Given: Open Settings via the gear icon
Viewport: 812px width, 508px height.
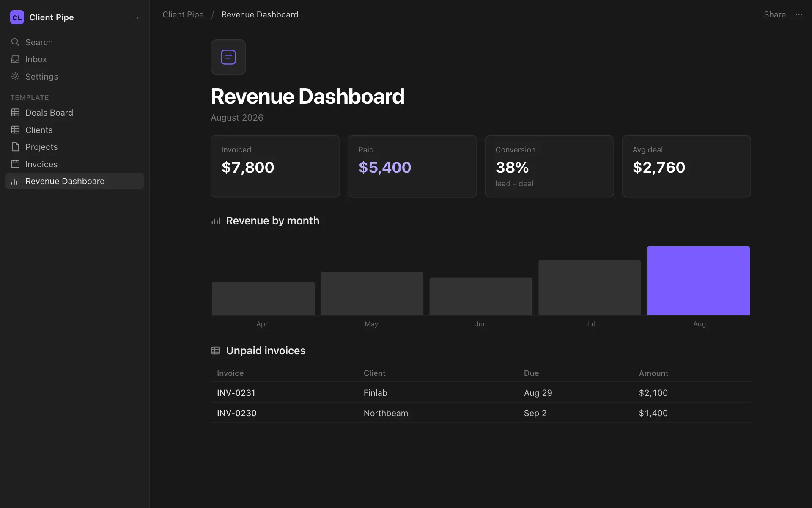Looking at the screenshot, I should coord(15,76).
